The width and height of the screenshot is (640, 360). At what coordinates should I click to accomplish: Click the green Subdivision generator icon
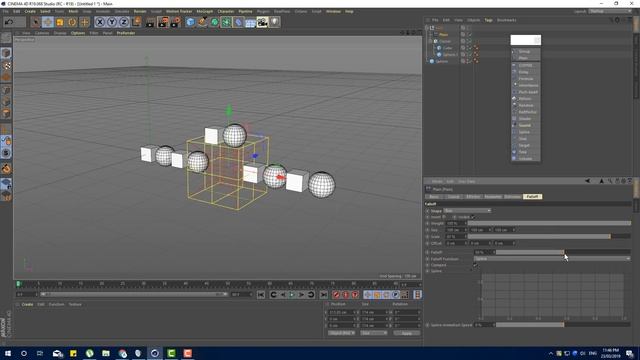(x=214, y=22)
